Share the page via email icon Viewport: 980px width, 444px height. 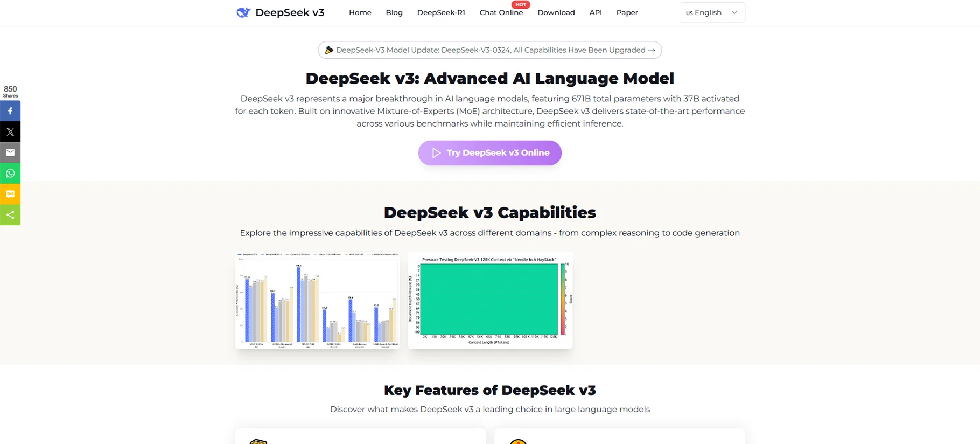[x=10, y=152]
